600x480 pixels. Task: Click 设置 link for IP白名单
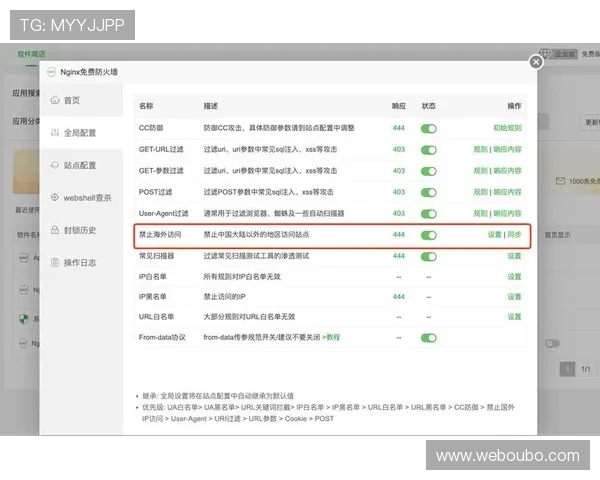pyautogui.click(x=514, y=276)
